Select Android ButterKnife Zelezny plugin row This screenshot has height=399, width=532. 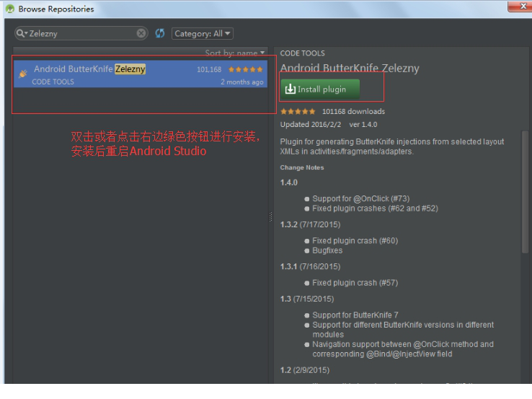141,74
